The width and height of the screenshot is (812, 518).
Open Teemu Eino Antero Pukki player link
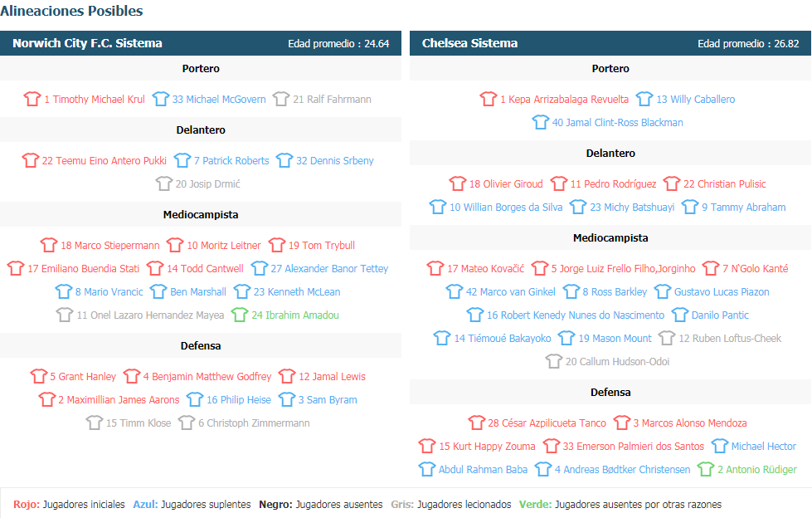104,161
